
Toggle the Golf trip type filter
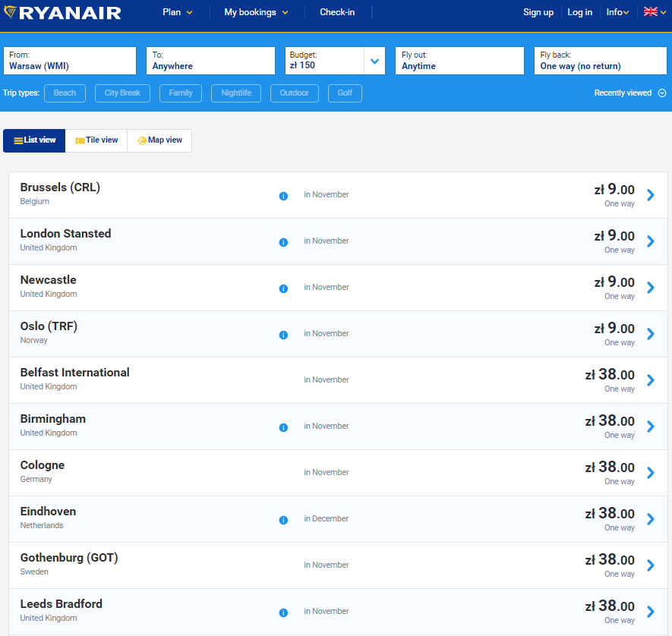pyautogui.click(x=345, y=93)
